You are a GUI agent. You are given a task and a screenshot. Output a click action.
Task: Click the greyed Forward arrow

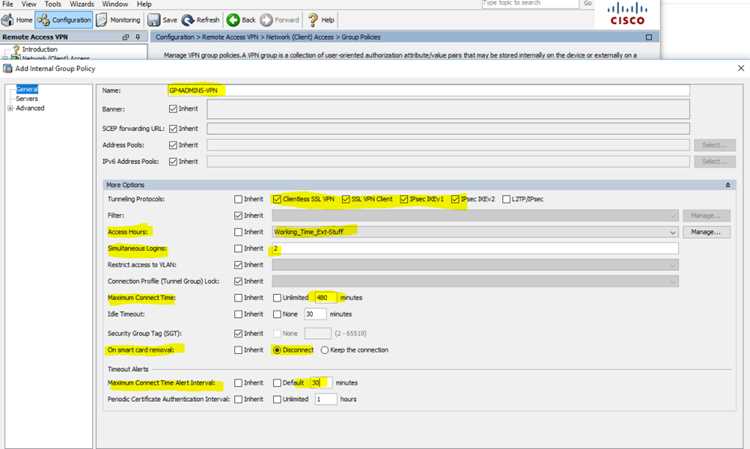click(280, 20)
